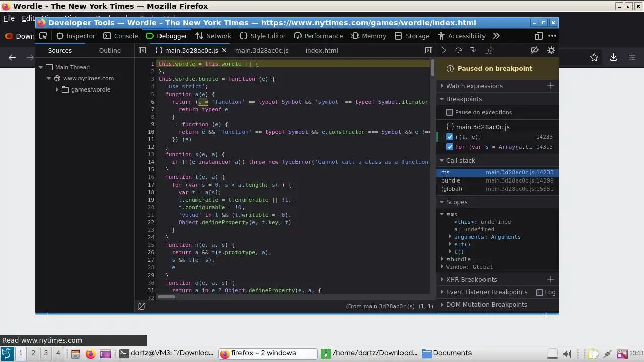Disable the for (var s = Array breakpoint
The height and width of the screenshot is (362, 644).
(x=450, y=147)
